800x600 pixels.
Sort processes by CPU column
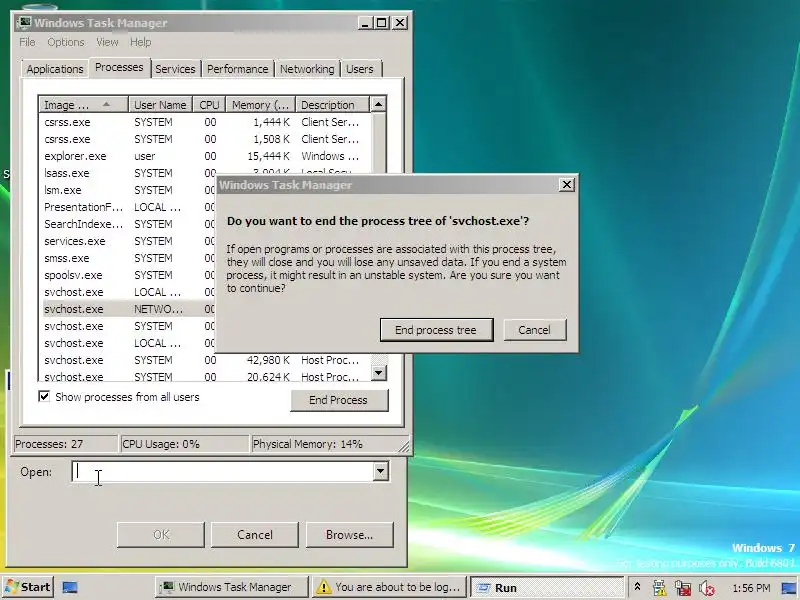[209, 105]
